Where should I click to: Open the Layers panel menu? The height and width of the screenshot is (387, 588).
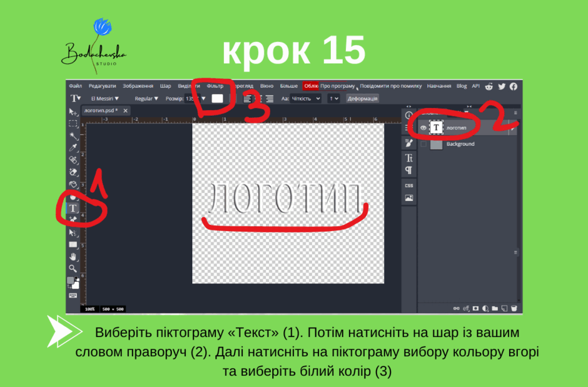pos(515,113)
